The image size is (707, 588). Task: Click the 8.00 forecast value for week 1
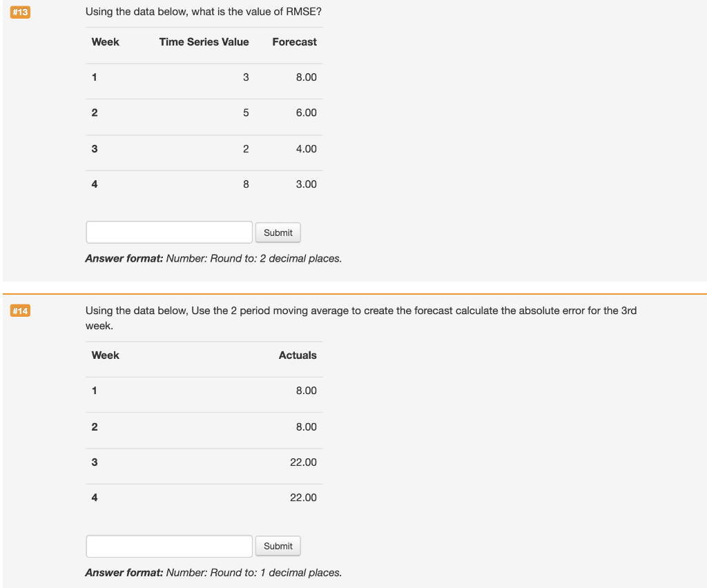[306, 77]
